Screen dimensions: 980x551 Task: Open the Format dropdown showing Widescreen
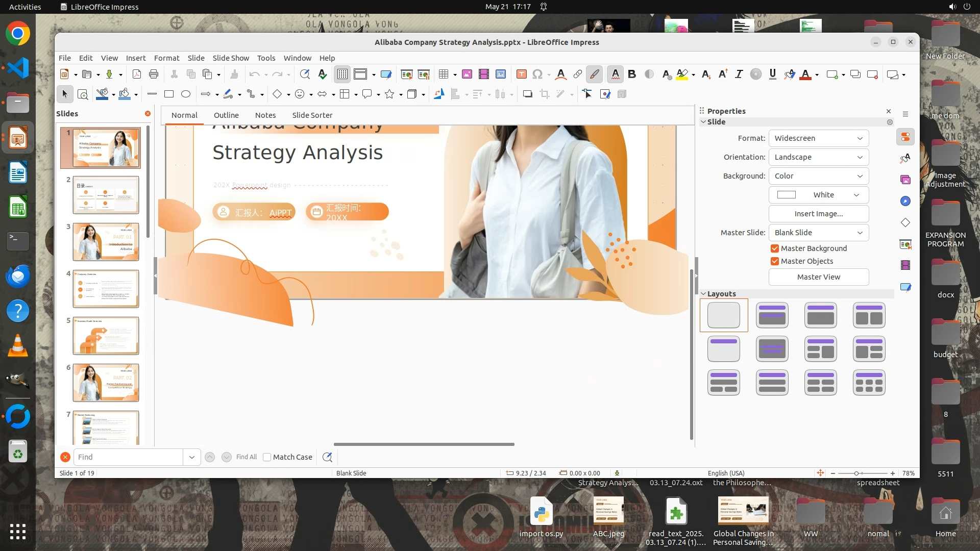tap(818, 138)
